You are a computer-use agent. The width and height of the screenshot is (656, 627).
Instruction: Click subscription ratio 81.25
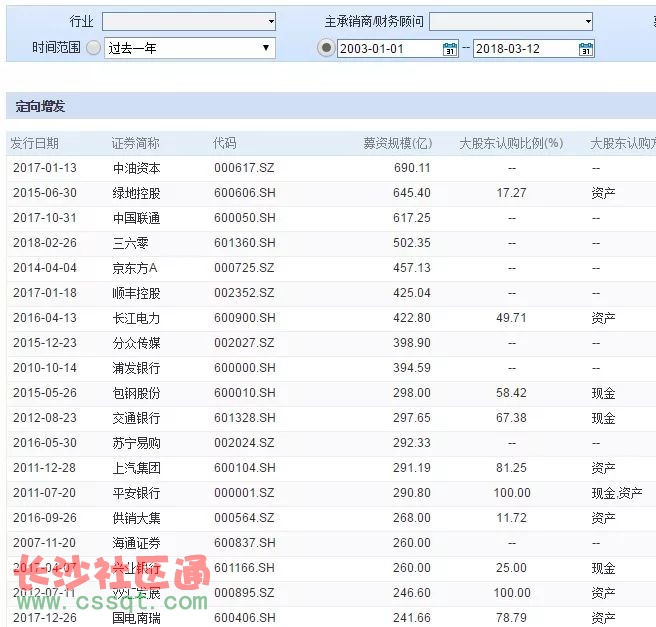[x=511, y=468]
